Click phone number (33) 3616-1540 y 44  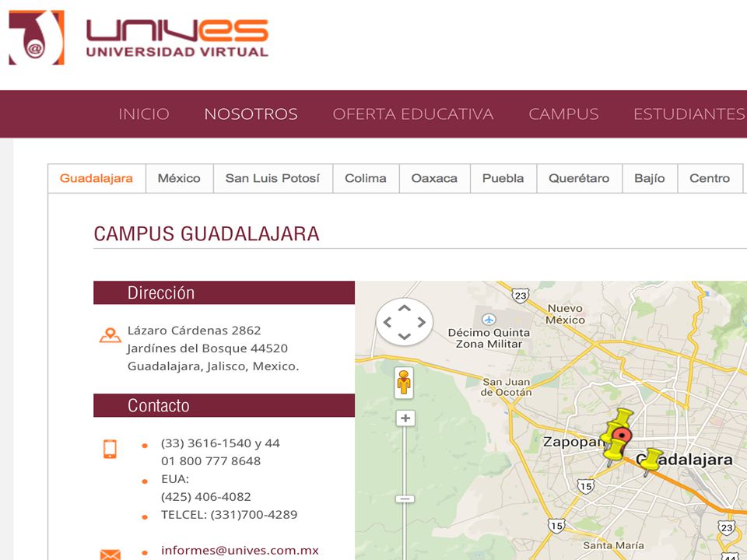(x=220, y=443)
